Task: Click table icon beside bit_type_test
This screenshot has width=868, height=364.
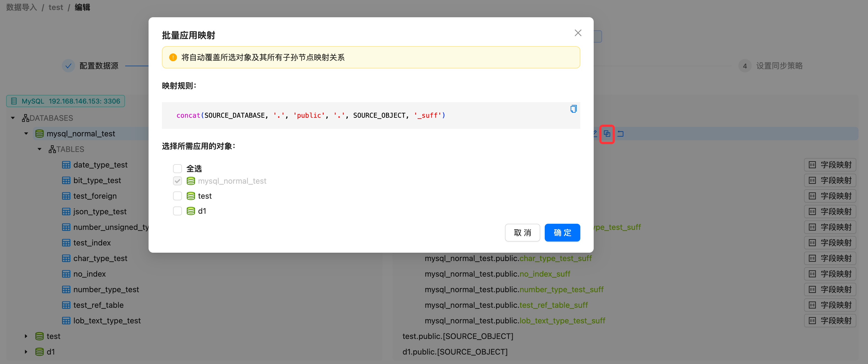Action: [66, 180]
